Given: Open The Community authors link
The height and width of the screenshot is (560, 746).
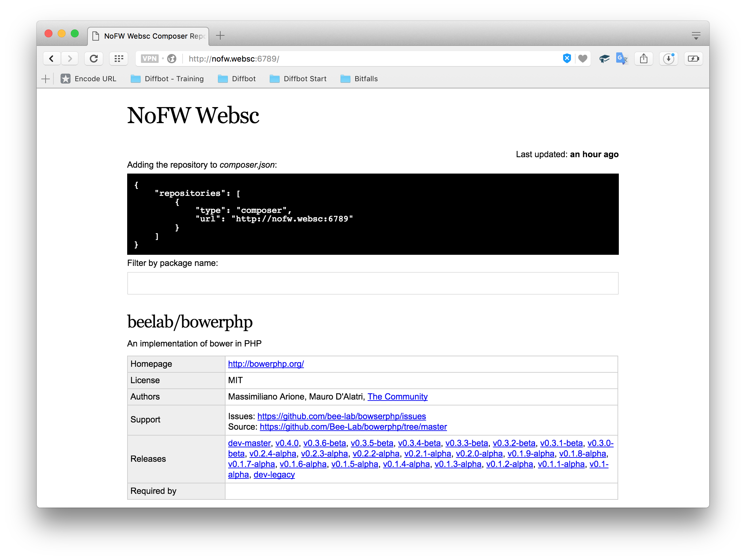Looking at the screenshot, I should click(x=397, y=397).
